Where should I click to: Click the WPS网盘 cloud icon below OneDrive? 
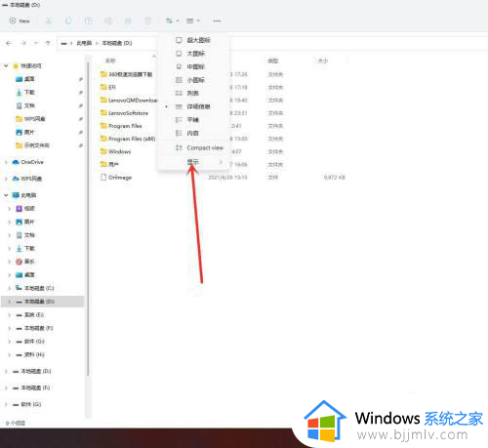pyautogui.click(x=16, y=179)
